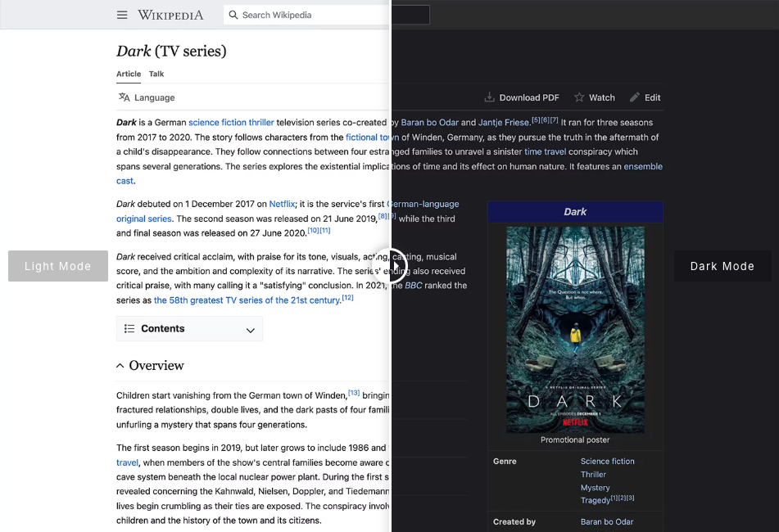The width and height of the screenshot is (779, 532).
Task: Open the original series link
Action: (143, 219)
